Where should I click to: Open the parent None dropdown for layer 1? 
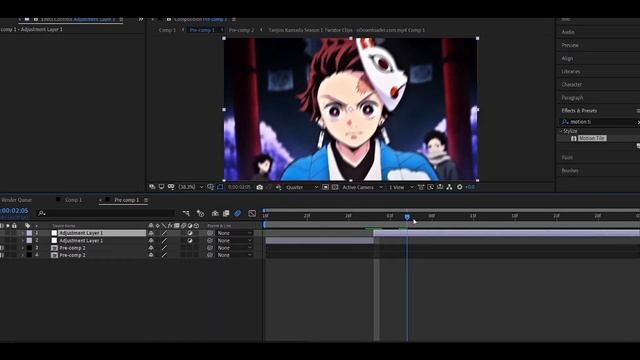click(234, 233)
